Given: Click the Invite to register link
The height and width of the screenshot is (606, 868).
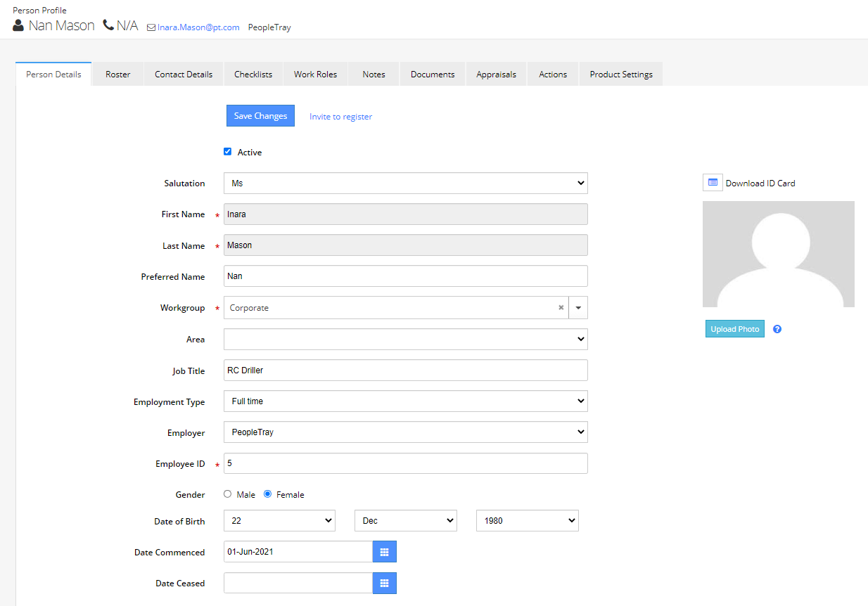Looking at the screenshot, I should coord(340,116).
